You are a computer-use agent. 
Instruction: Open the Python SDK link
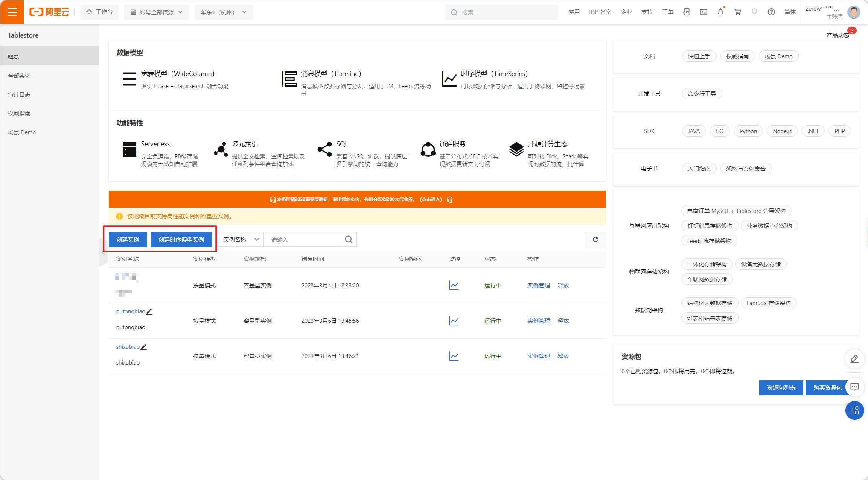(x=748, y=131)
